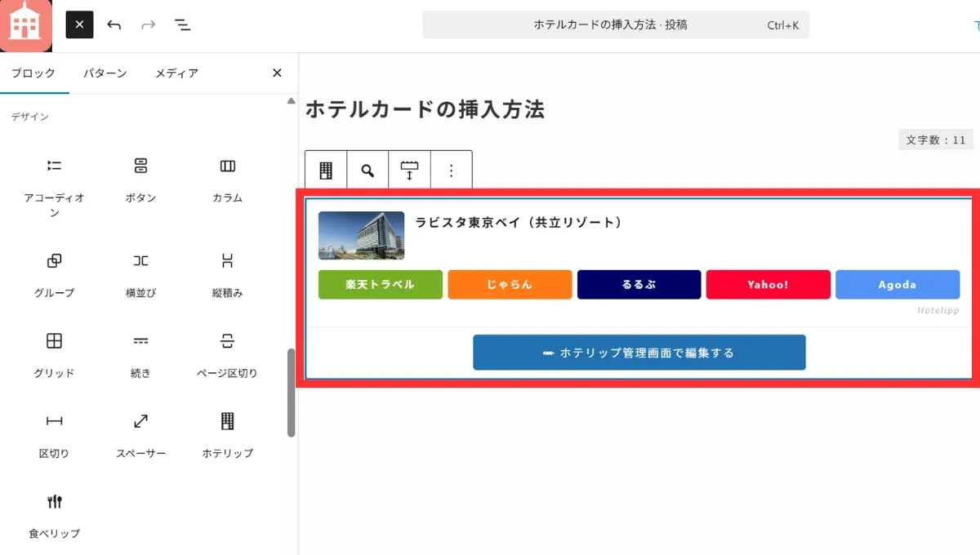This screenshot has height=555, width=980.
Task: Click the alignment icon in block toolbar
Action: tap(409, 171)
